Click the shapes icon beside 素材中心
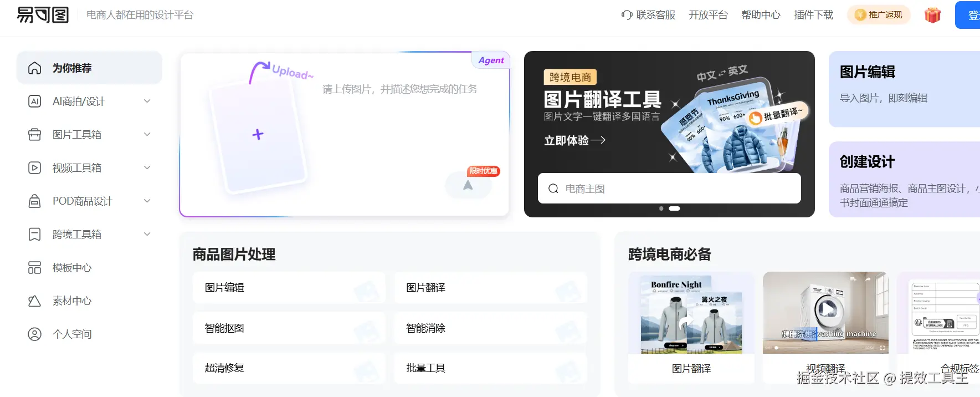Image resolution: width=980 pixels, height=397 pixels. [34, 301]
